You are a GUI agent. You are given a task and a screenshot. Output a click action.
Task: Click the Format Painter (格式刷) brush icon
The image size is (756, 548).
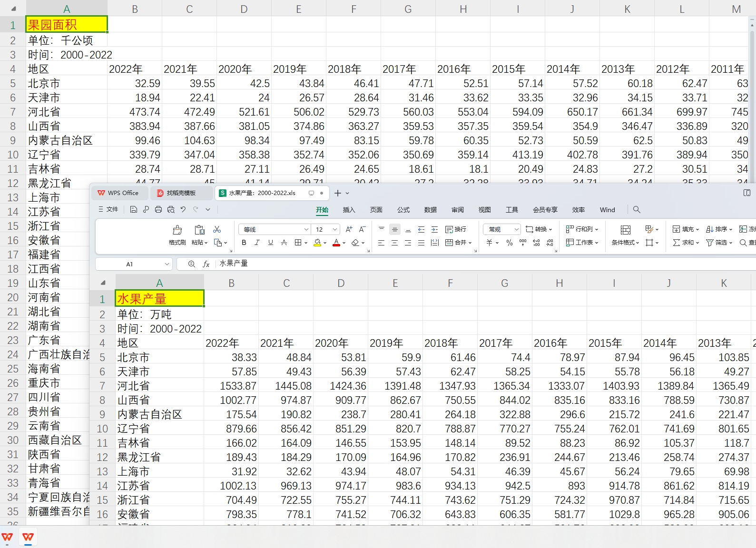[177, 230]
